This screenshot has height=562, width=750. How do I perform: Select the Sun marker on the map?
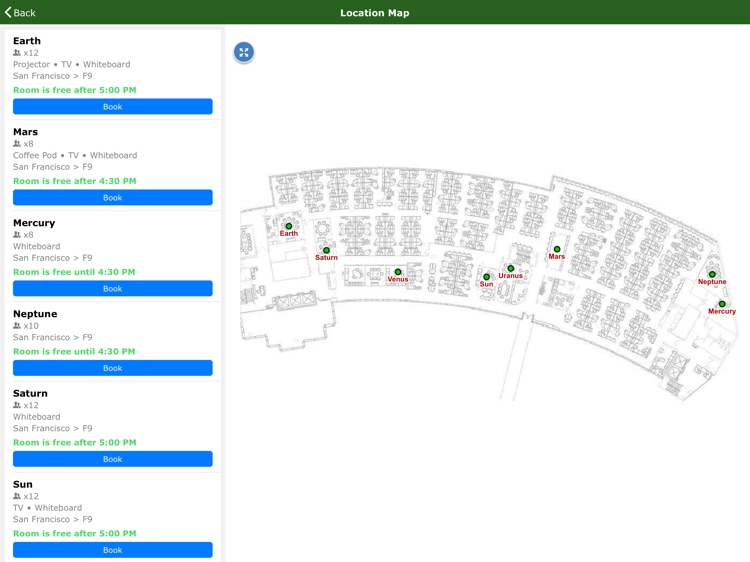click(486, 277)
